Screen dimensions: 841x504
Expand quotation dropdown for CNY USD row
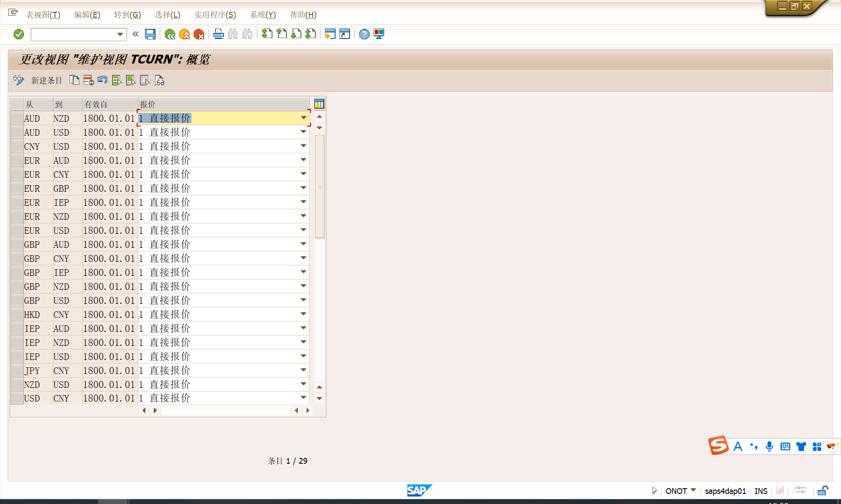303,146
